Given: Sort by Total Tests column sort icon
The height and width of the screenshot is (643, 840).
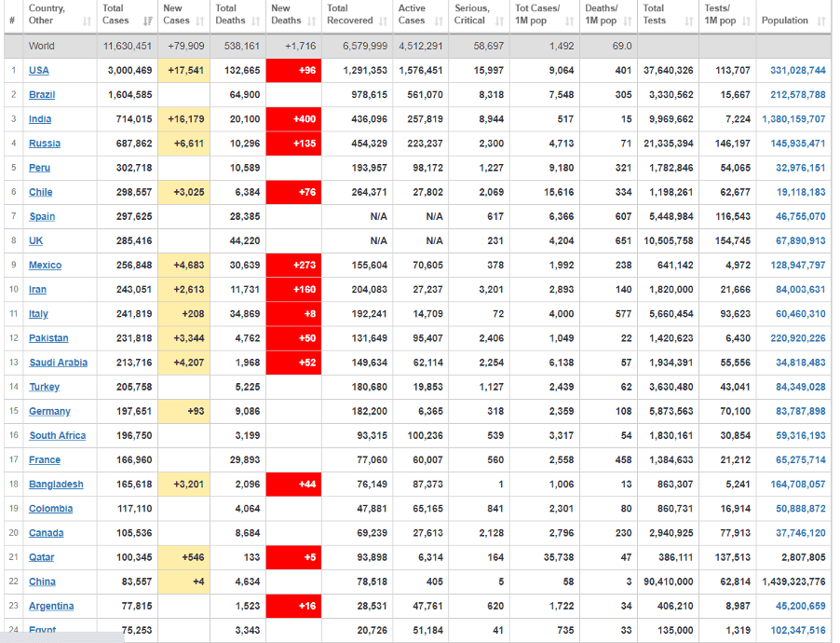Looking at the screenshot, I should (x=689, y=21).
